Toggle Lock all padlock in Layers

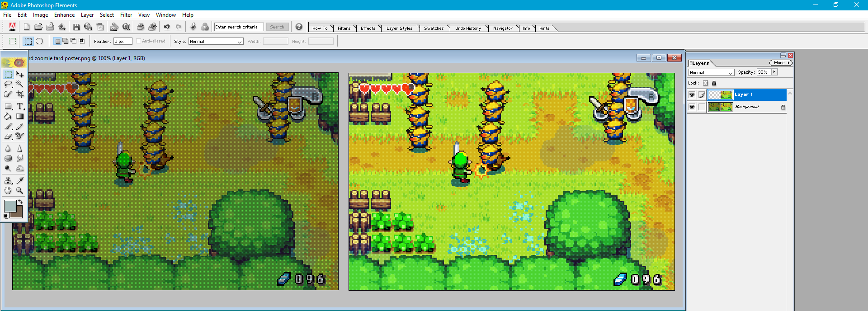714,83
